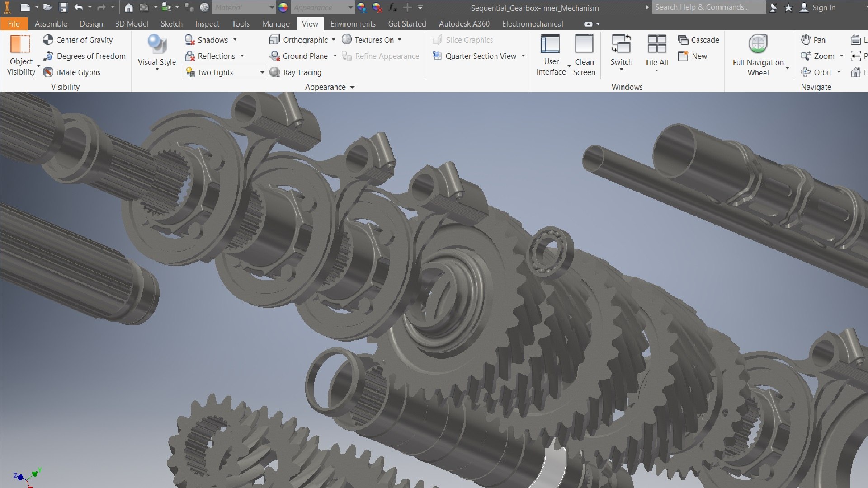The height and width of the screenshot is (488, 868).
Task: Open the Get Started tab
Action: tap(407, 24)
